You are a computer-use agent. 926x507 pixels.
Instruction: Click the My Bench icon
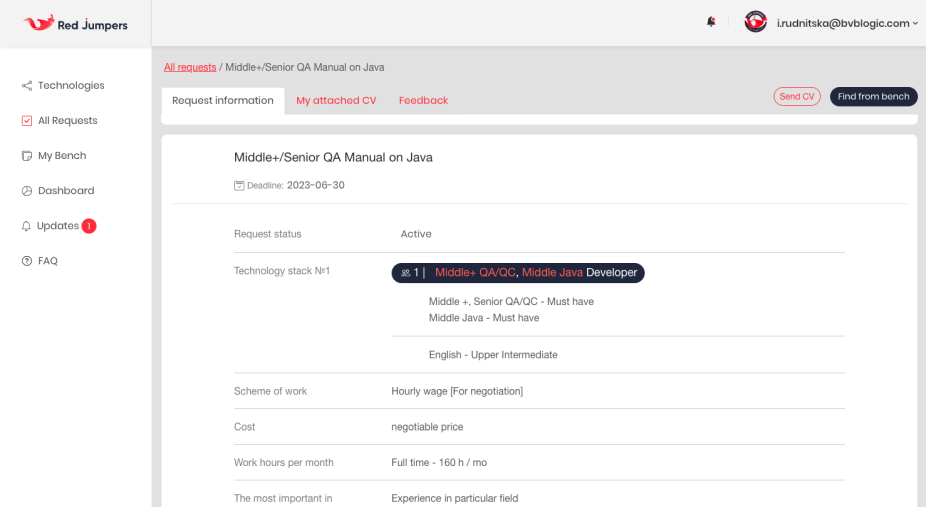click(27, 156)
